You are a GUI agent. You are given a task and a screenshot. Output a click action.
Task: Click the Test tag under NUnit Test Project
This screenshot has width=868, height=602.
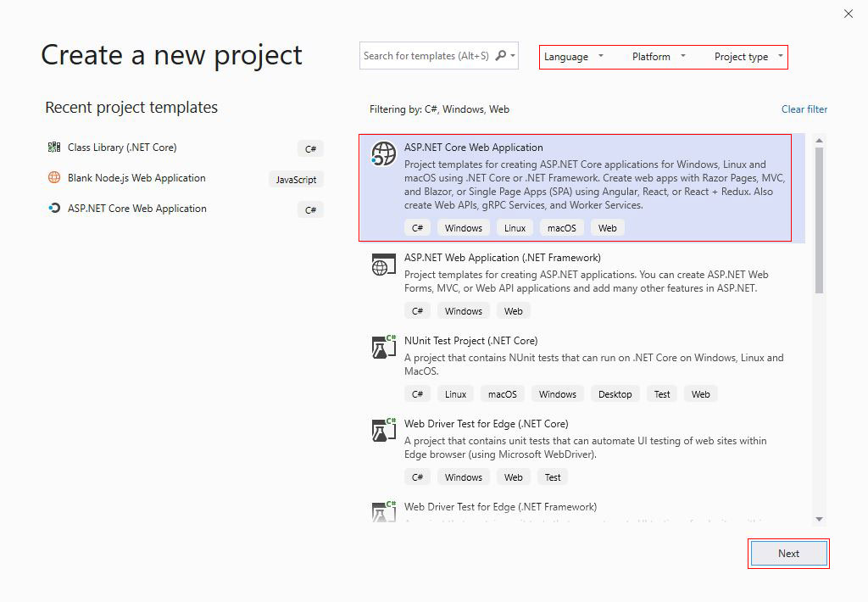[662, 394]
